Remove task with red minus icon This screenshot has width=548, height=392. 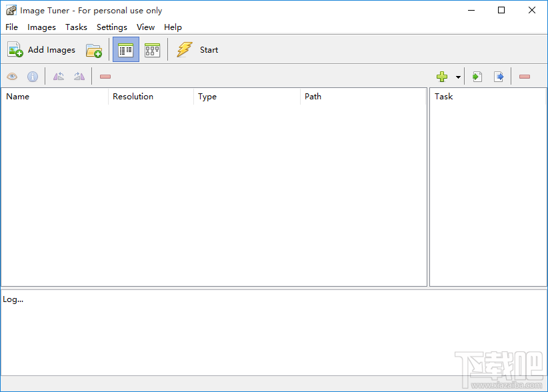tap(524, 77)
